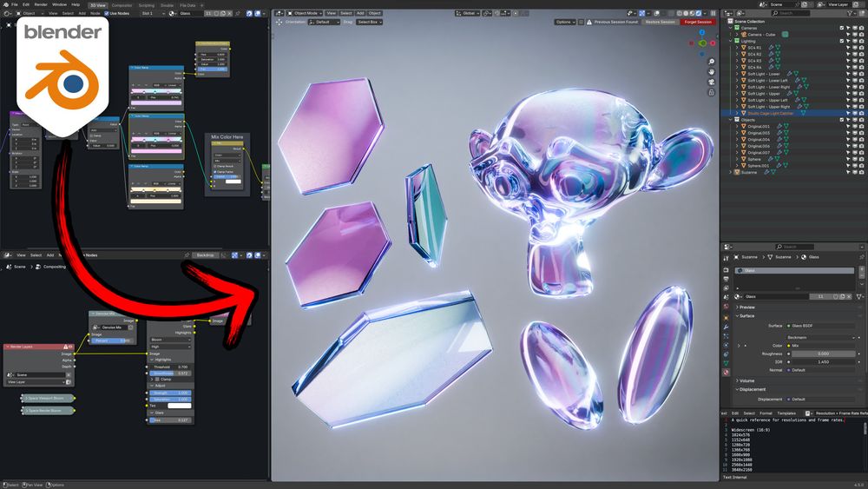
Task: Disable rendering of Sphere.001 in outliner
Action: 861,166
